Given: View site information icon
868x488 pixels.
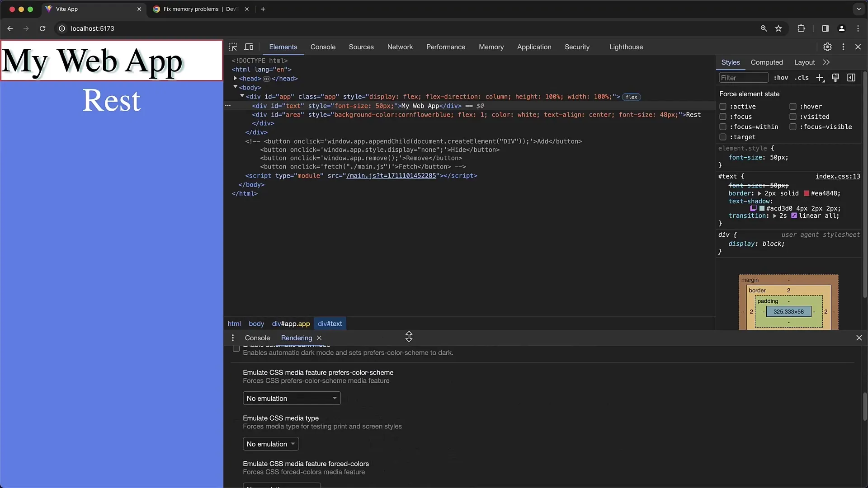Looking at the screenshot, I should [62, 28].
